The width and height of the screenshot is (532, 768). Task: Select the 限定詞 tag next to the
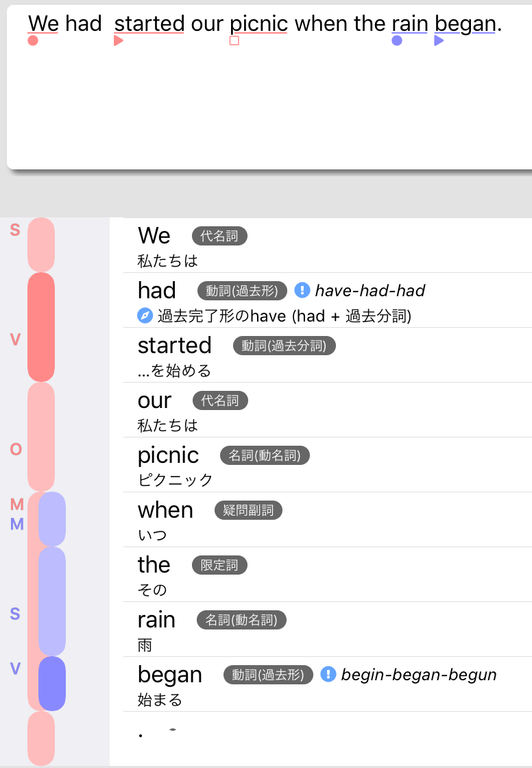[219, 565]
